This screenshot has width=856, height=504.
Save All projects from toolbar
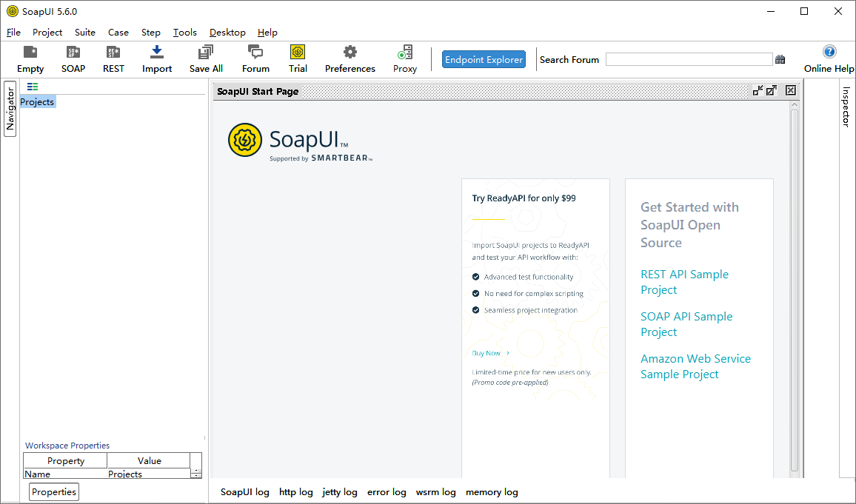[206, 59]
